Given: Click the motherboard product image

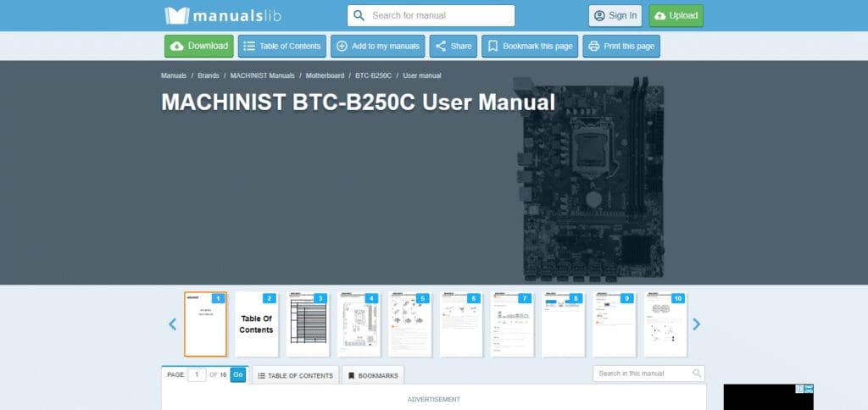Looking at the screenshot, I should pos(589,178).
